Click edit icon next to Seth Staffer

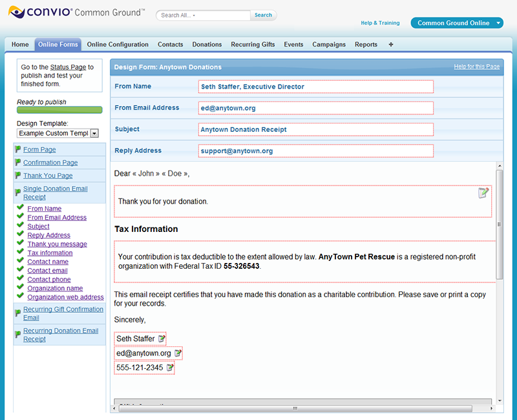162,339
